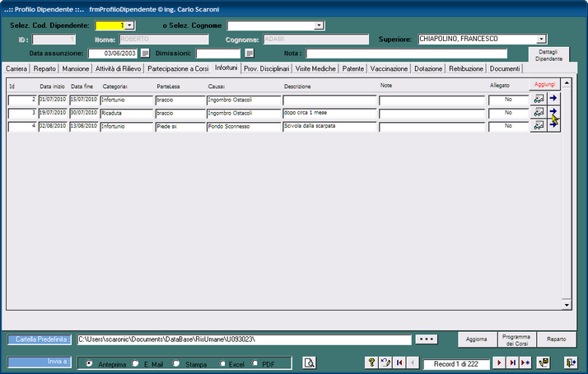
Task: Click binoculars icon for Piede sx row
Action: point(539,126)
